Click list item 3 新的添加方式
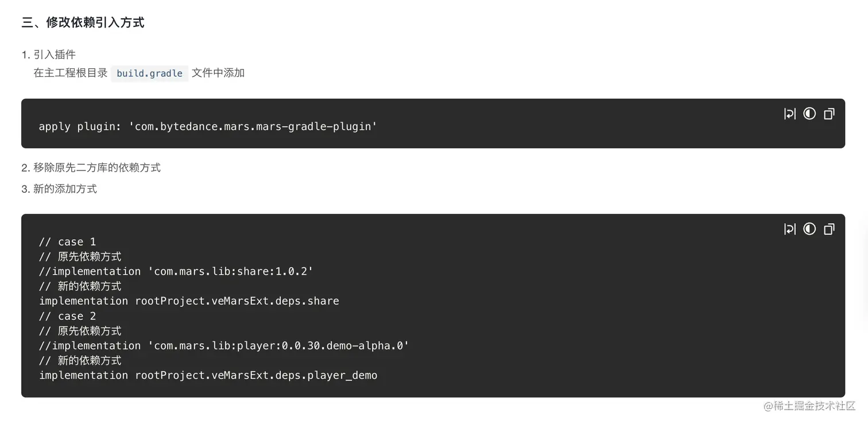 tap(64, 189)
